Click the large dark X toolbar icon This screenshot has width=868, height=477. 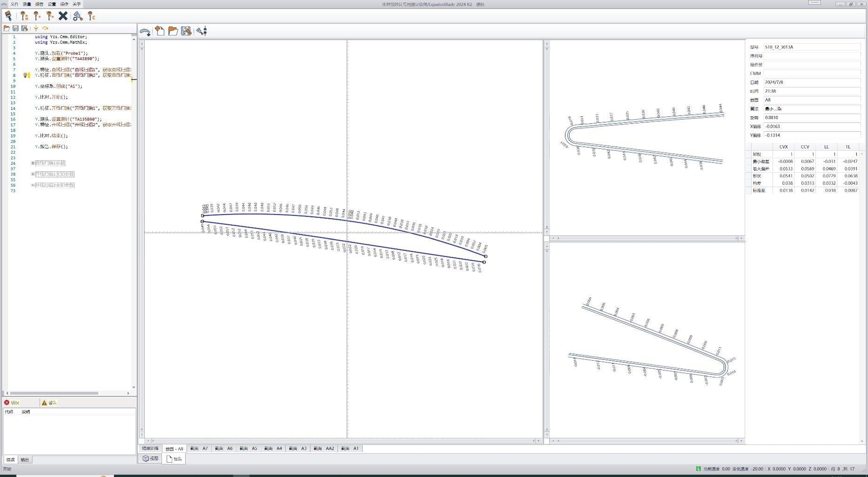(63, 16)
